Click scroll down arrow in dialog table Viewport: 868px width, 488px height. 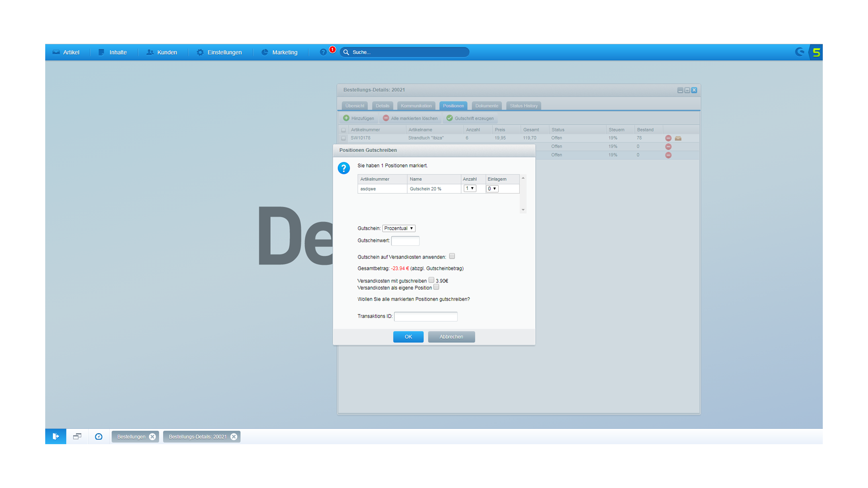(x=523, y=210)
